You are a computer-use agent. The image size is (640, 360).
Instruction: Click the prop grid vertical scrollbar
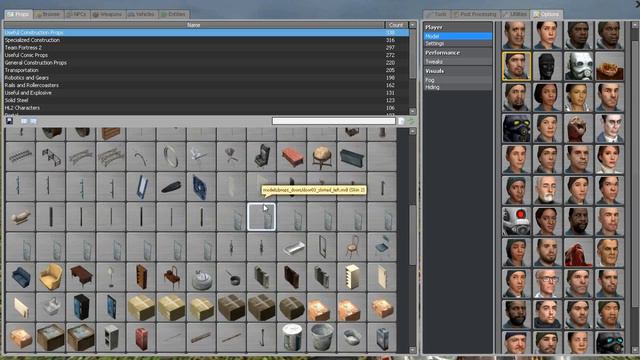point(412,235)
